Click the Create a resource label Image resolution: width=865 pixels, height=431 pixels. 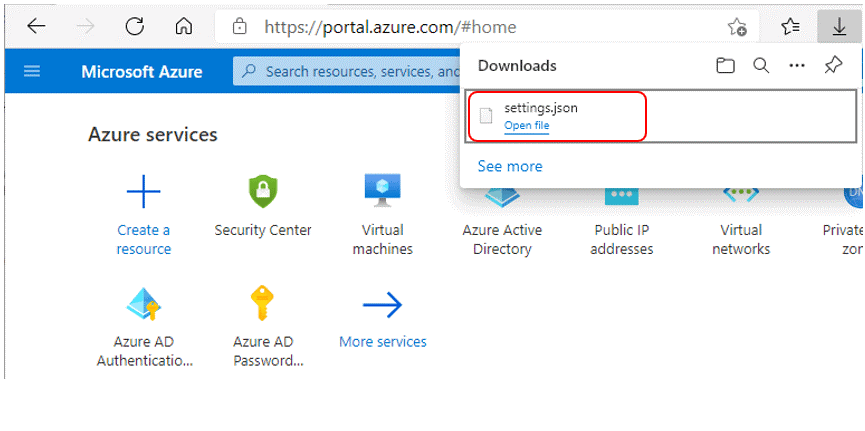click(144, 239)
